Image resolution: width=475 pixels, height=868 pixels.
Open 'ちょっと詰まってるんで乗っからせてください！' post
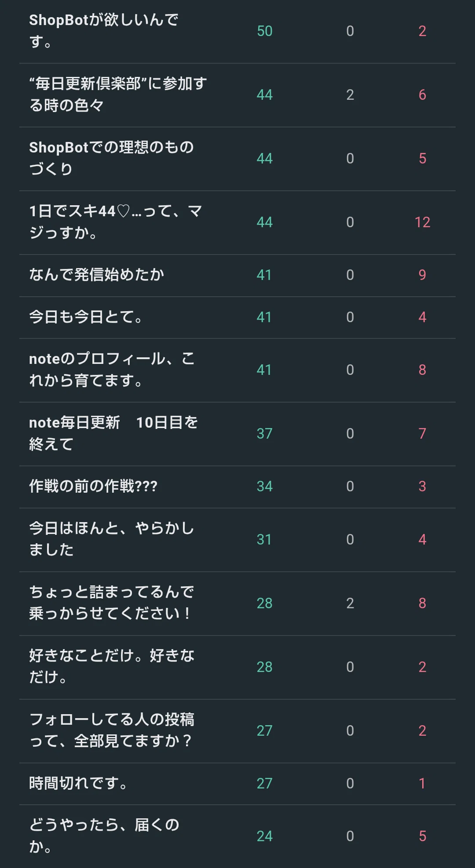[x=111, y=603]
